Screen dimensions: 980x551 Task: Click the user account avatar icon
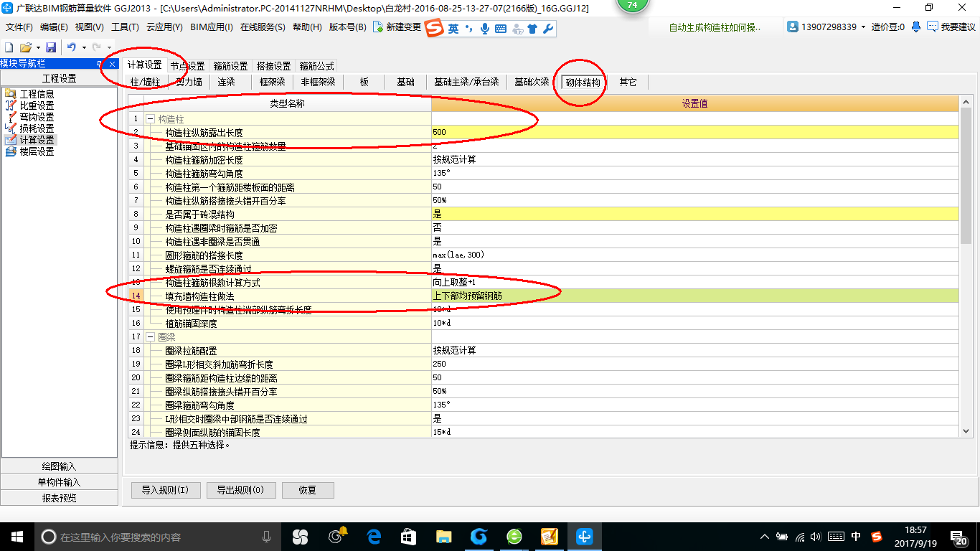click(793, 27)
